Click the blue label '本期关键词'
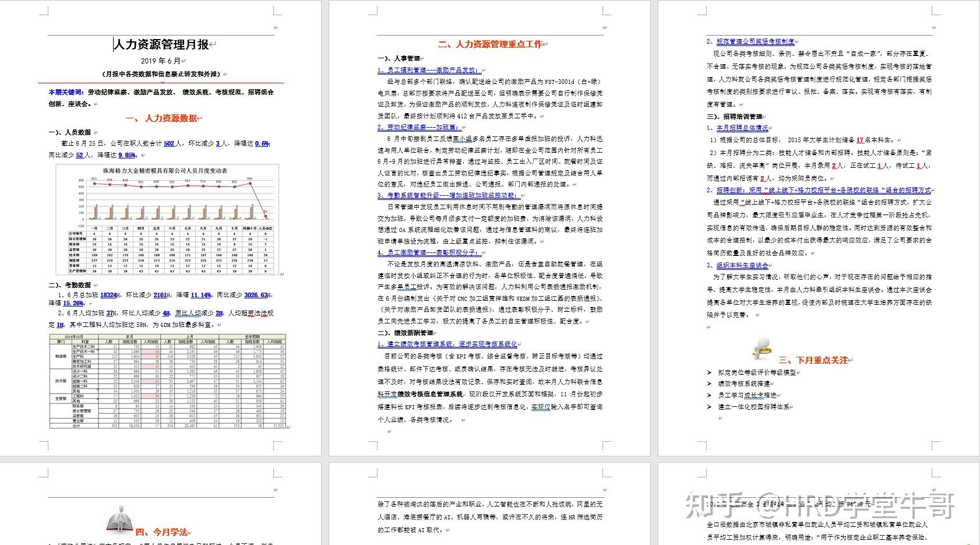The width and height of the screenshot is (980, 545). 65,92
